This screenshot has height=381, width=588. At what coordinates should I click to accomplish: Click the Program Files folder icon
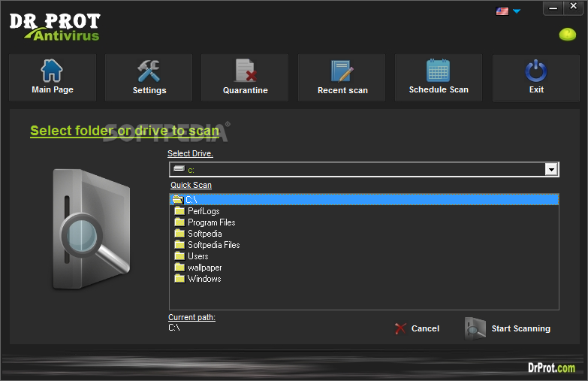tap(179, 222)
